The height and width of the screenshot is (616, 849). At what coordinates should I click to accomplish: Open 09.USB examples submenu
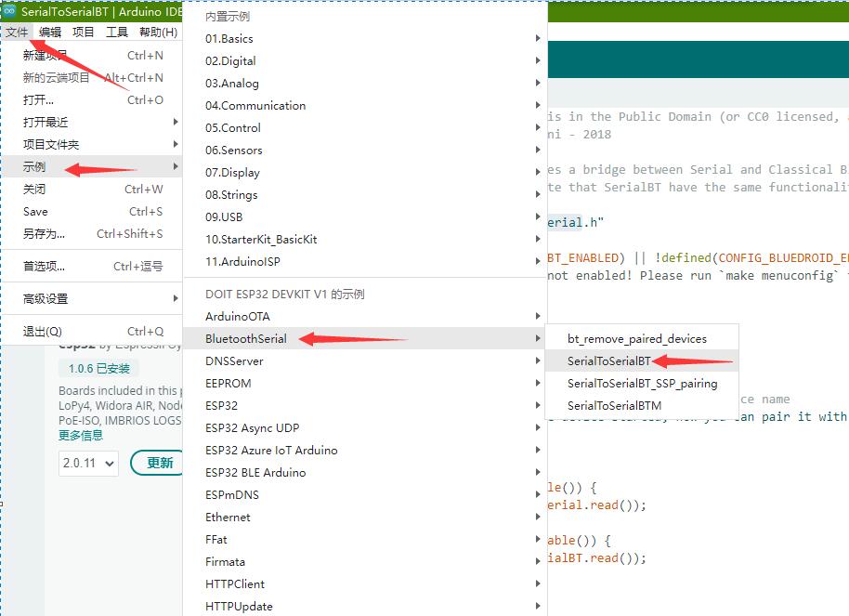pyautogui.click(x=365, y=216)
